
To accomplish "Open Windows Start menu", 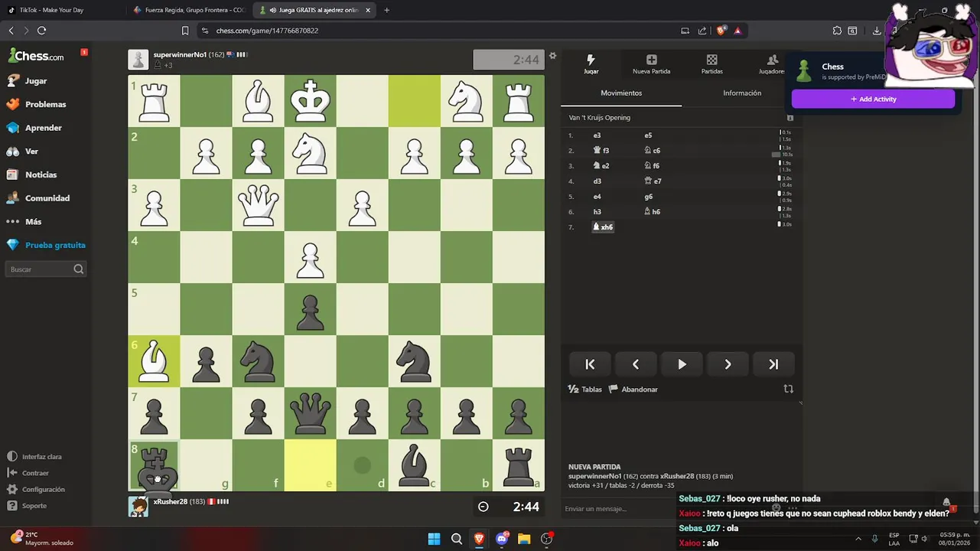I will pyautogui.click(x=434, y=539).
